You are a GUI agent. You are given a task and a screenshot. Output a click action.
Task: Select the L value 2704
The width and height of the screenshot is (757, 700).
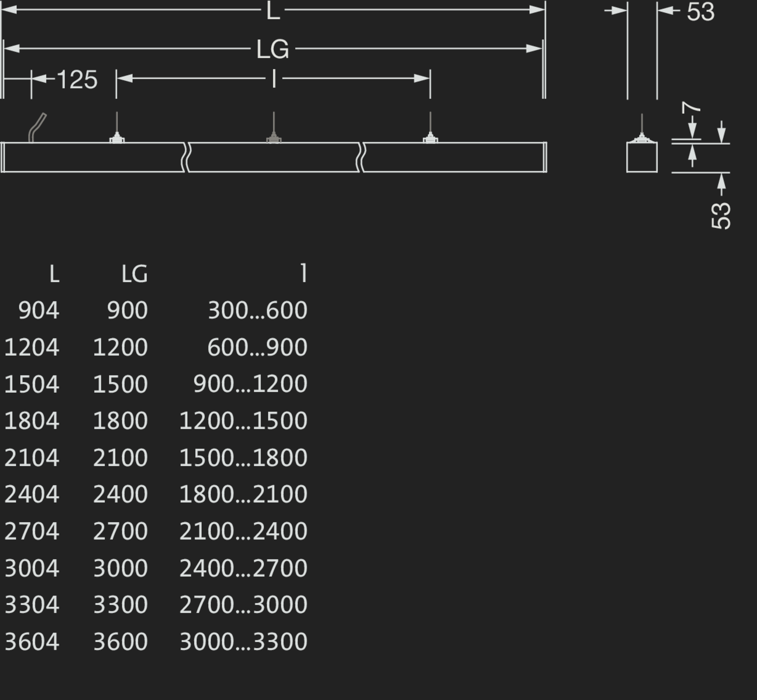[32, 531]
